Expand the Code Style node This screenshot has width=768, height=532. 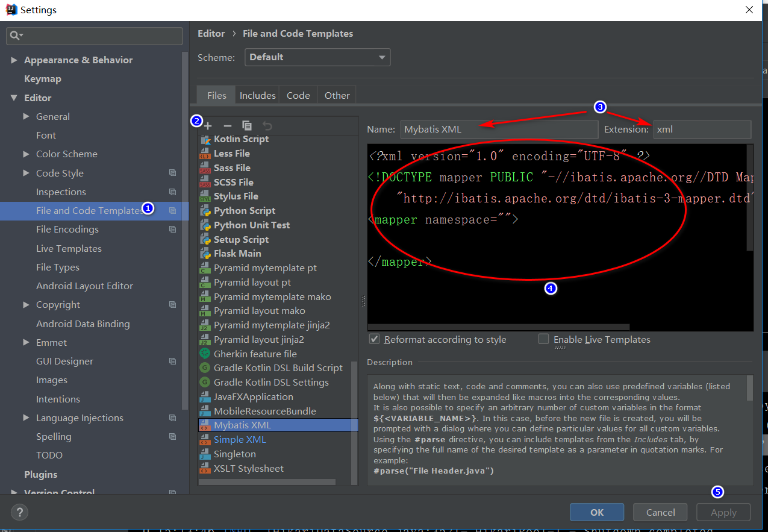[26, 174]
